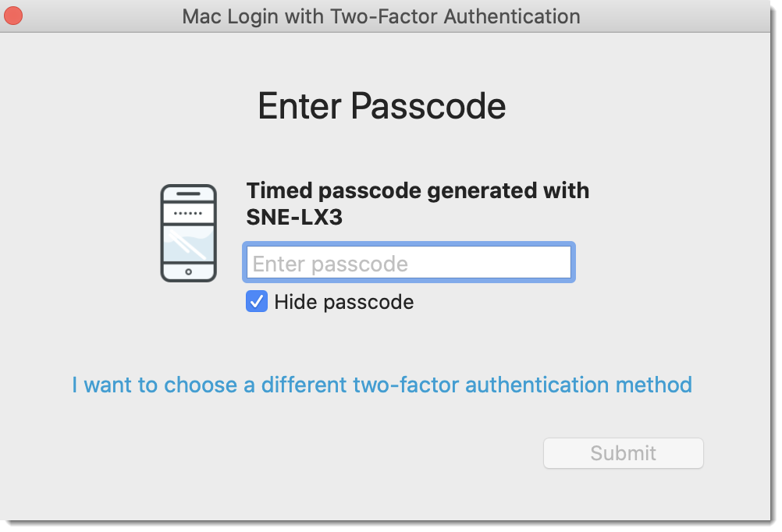Click the passcode dots on the phone icon
The width and height of the screenshot is (782, 532).
pos(188,213)
